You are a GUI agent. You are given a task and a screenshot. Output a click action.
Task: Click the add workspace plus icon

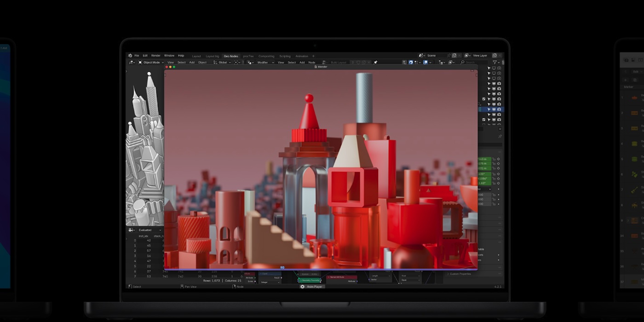(x=313, y=56)
